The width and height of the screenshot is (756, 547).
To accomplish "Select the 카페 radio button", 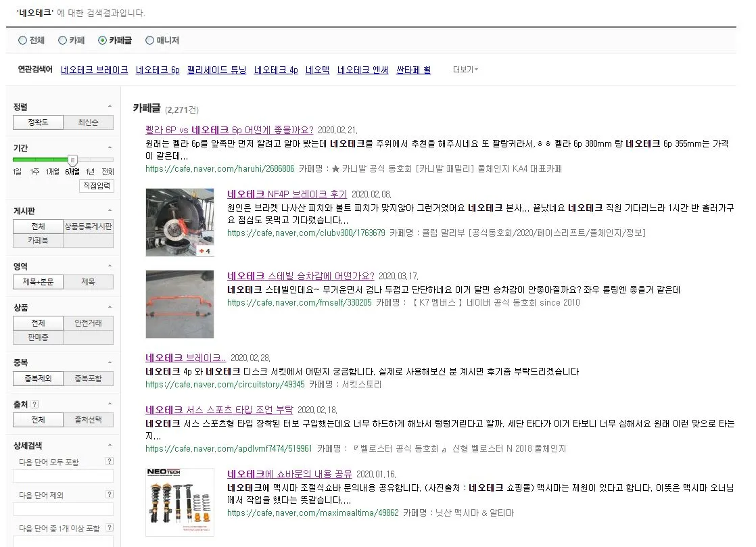I will (x=62, y=41).
